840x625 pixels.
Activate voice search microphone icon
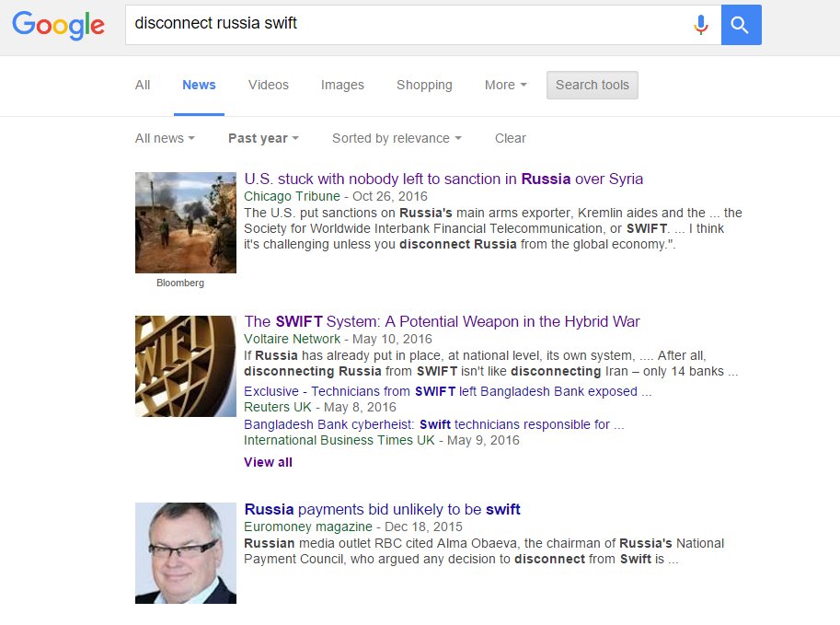(701, 25)
